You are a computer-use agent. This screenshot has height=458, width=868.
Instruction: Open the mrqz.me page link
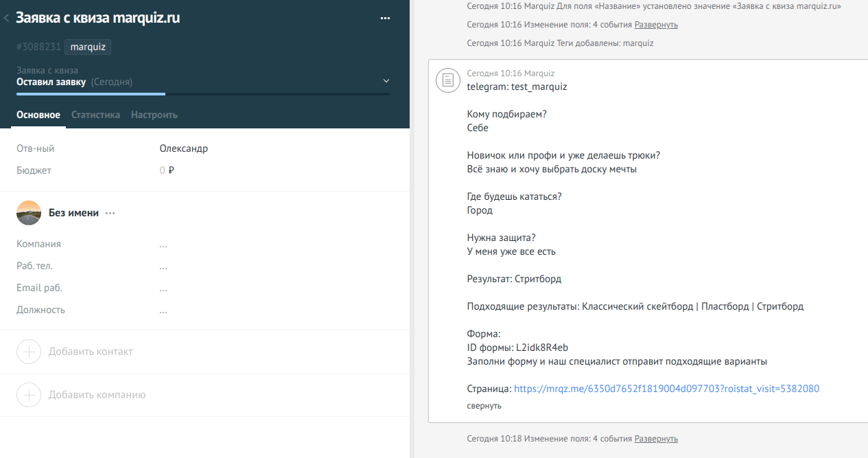[x=666, y=389]
